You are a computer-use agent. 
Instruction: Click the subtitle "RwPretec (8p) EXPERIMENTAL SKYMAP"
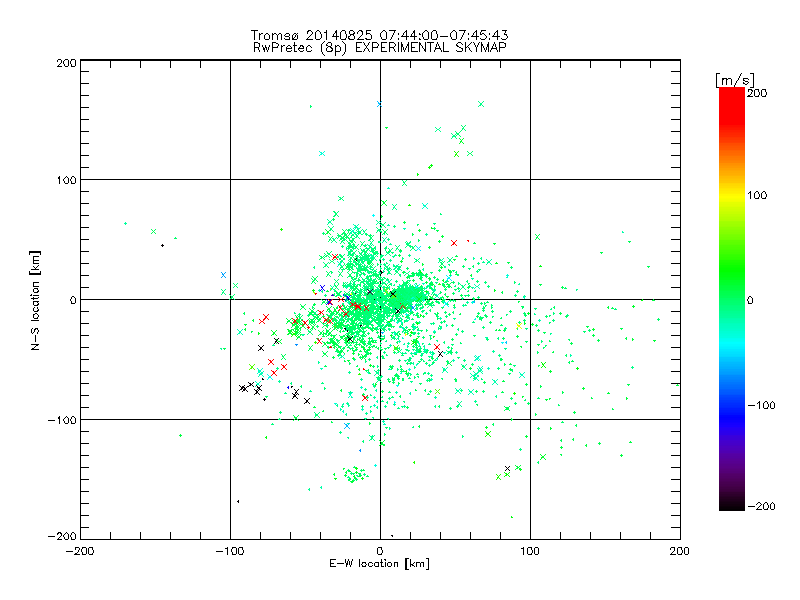click(380, 48)
